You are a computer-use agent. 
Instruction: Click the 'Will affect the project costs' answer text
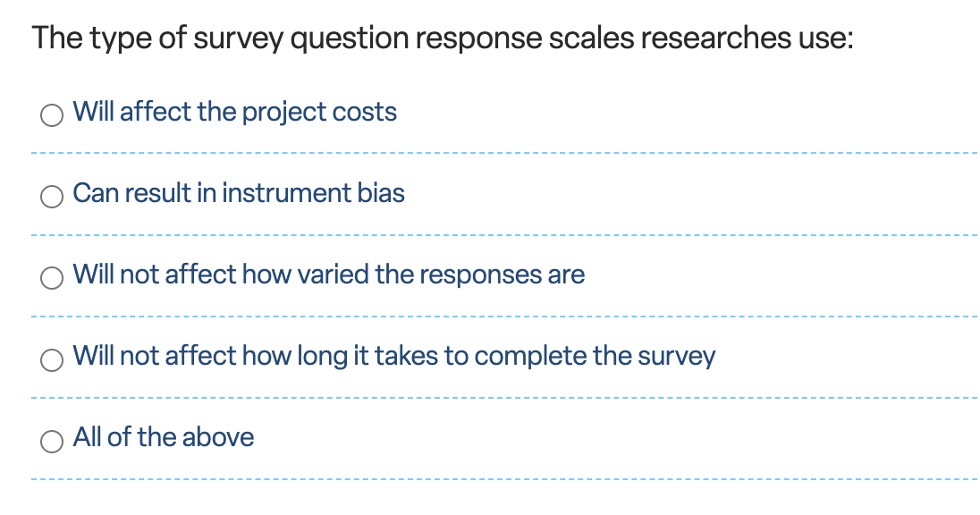pos(234,112)
